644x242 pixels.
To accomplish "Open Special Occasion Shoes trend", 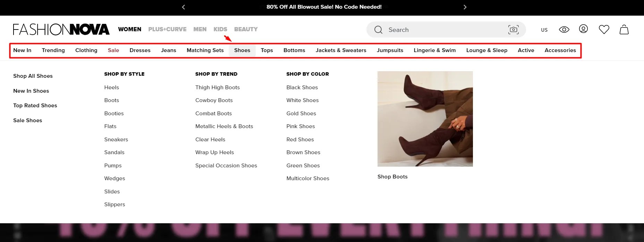I will point(226,166).
